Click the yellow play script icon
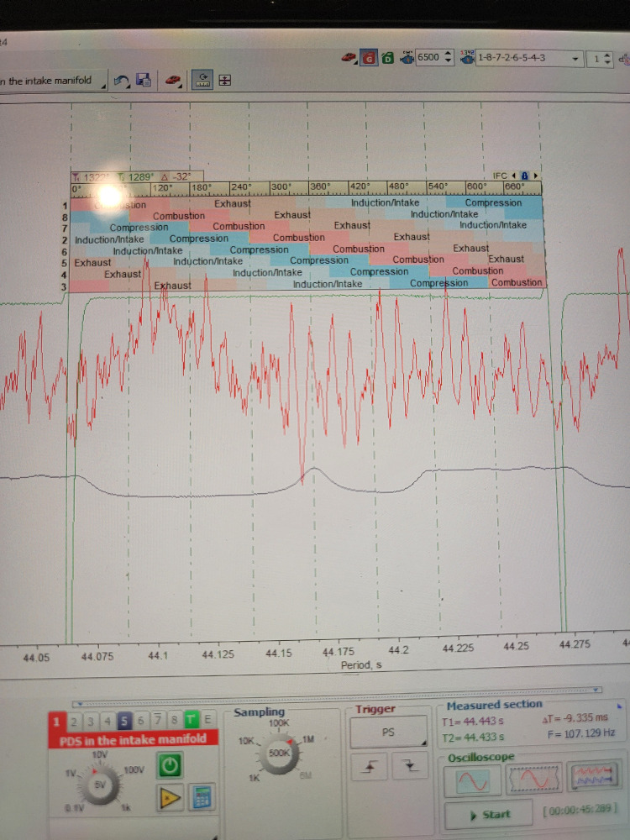630x840 pixels. (x=171, y=797)
